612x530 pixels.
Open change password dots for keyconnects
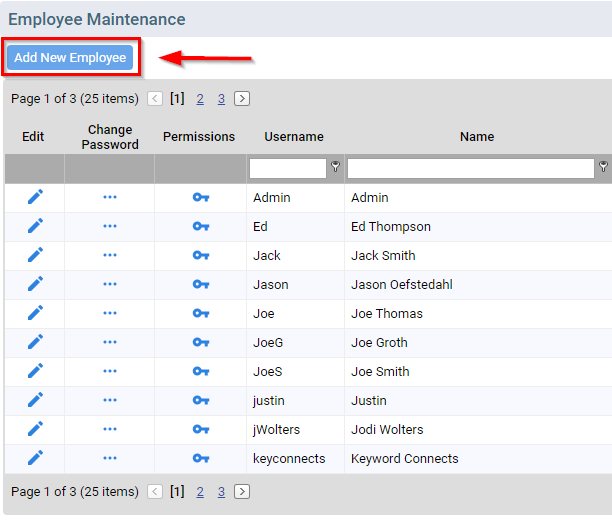[x=110, y=458]
